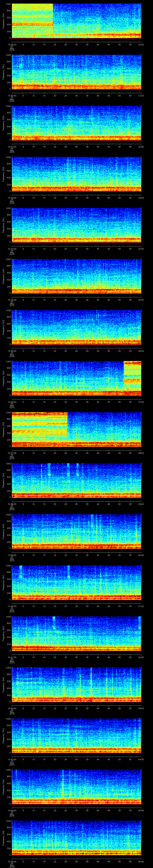This screenshot has height=868, width=153.
Task: Click the 42:00 end time tick label
Action: pyautogui.click(x=141, y=657)
